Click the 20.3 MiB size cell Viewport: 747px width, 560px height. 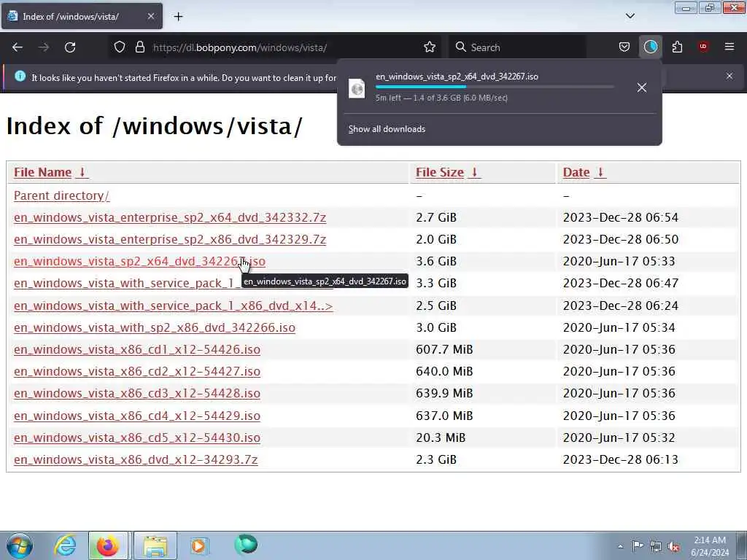(441, 437)
